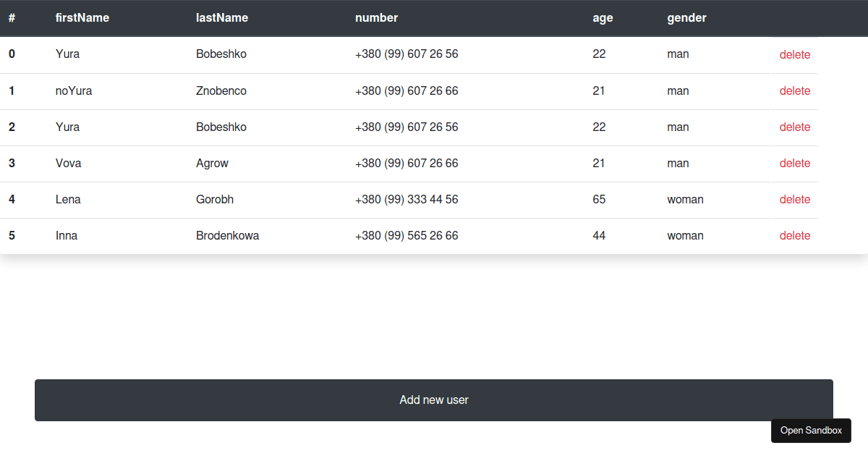
Task: Click the Add new user button
Action: (434, 400)
